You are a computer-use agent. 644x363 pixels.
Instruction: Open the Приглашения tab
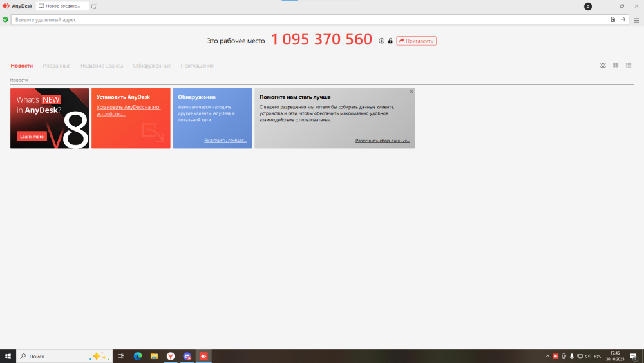(197, 66)
